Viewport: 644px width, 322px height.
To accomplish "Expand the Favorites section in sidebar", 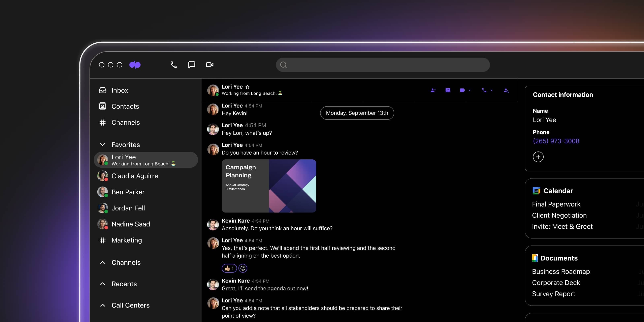I will [103, 144].
